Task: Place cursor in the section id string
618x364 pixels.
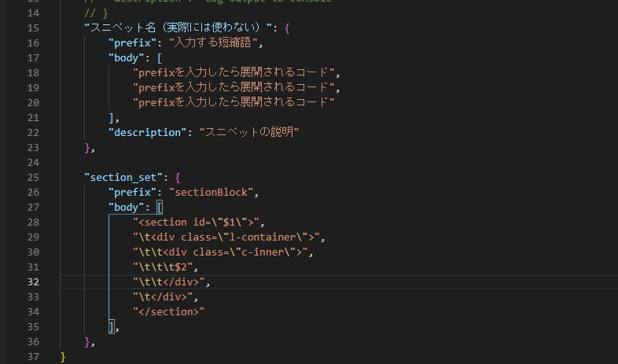Action: click(201, 222)
